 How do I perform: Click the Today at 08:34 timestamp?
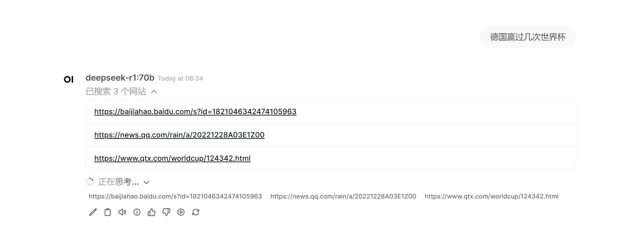tap(180, 79)
